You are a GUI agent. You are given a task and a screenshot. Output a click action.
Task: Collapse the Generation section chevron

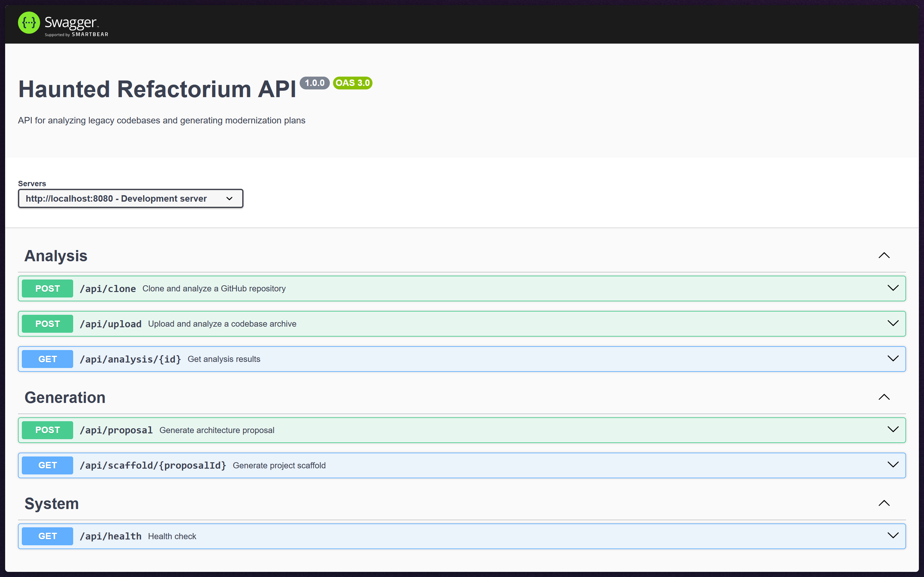click(x=884, y=397)
